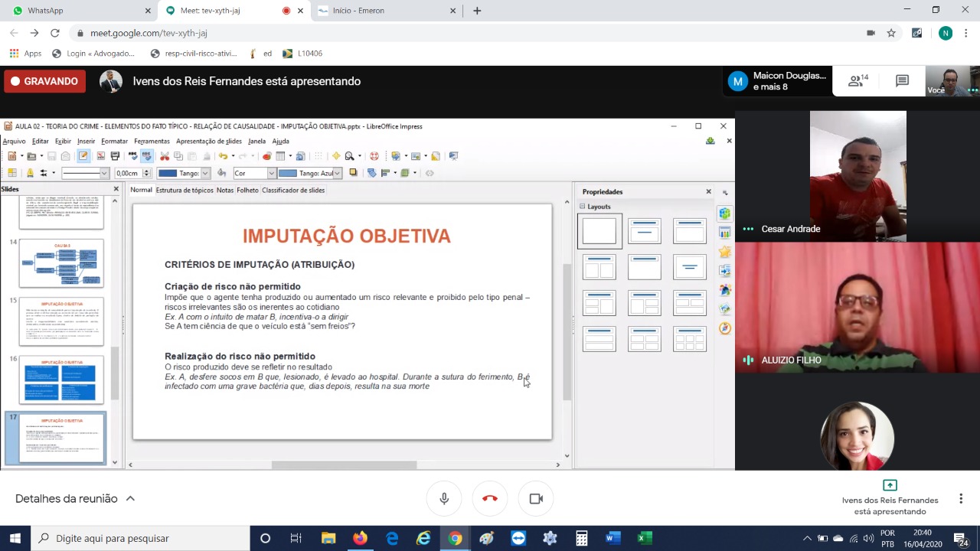Turn off the camera in Meet
Image resolution: width=980 pixels, height=551 pixels.
(x=536, y=499)
